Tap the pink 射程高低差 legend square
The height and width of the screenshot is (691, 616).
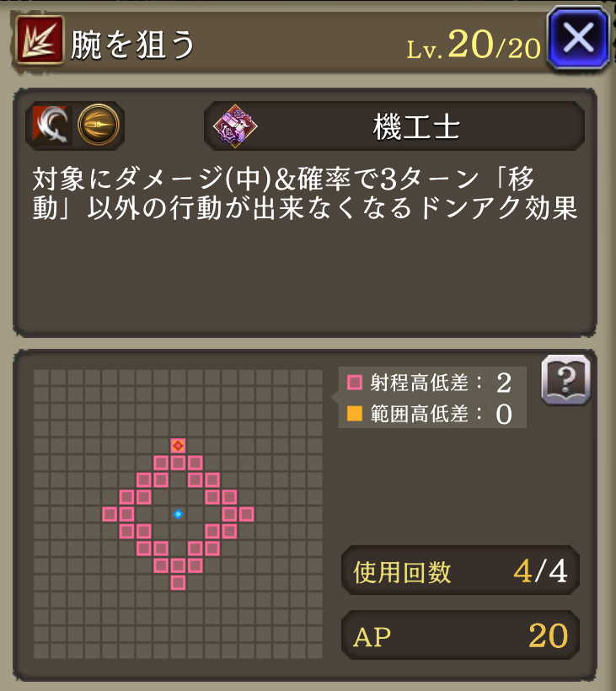pos(354,383)
